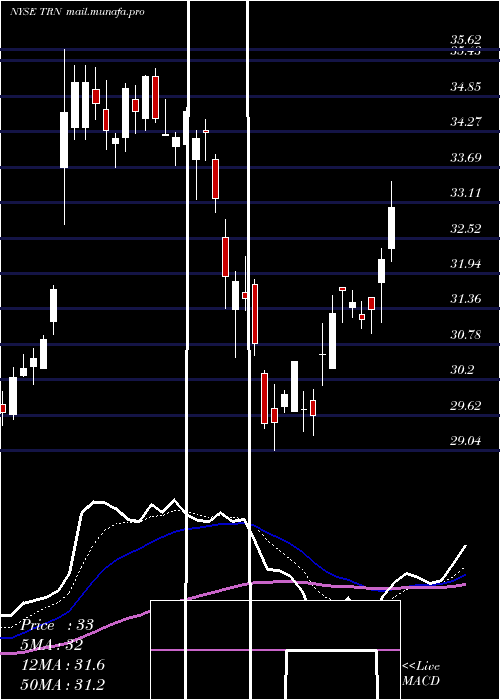Image resolution: width=500 pixels, height=700 pixels.
Task: Click the 'NYSE TRN mail.munafa.pro' chart title
Action: [77, 12]
